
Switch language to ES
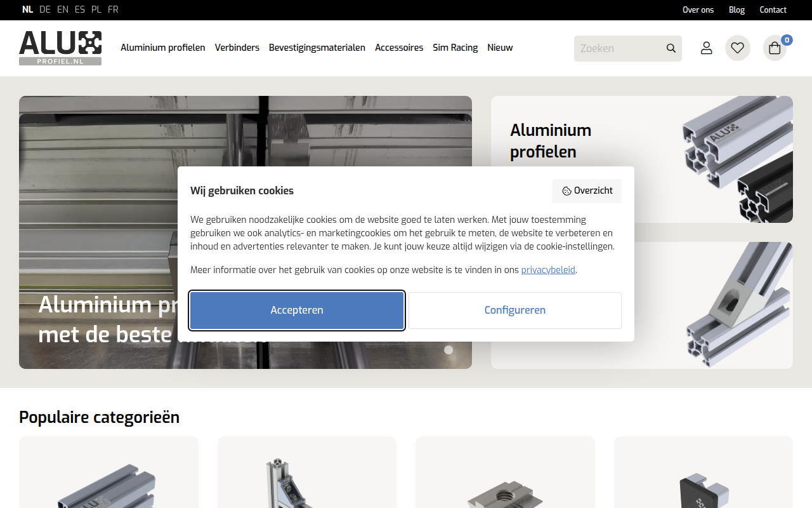(x=80, y=10)
